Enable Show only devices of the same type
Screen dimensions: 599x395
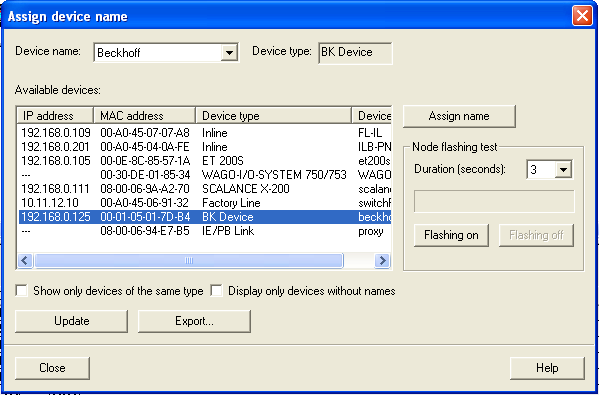(x=21, y=291)
